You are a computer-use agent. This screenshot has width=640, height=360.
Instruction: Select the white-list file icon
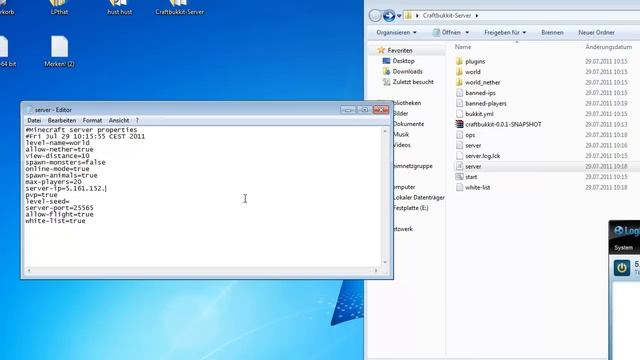coord(459,188)
